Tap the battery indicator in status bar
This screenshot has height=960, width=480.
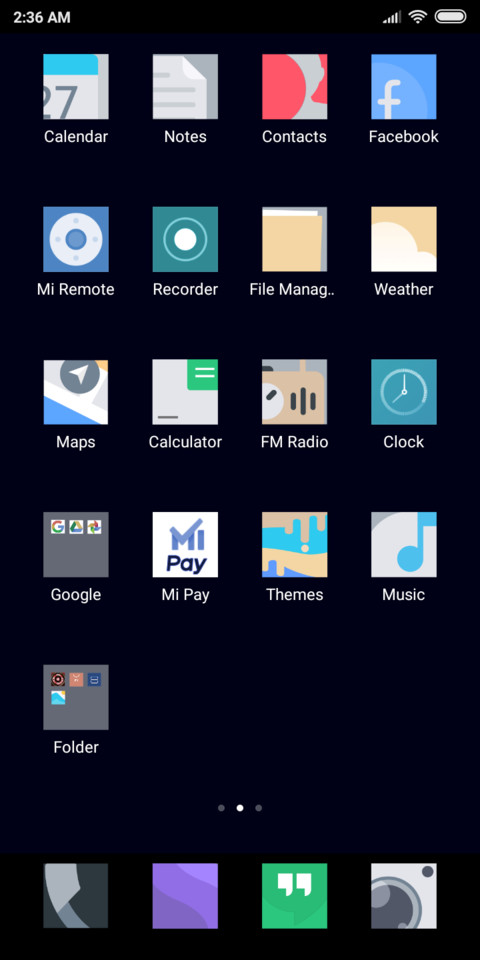[451, 17]
